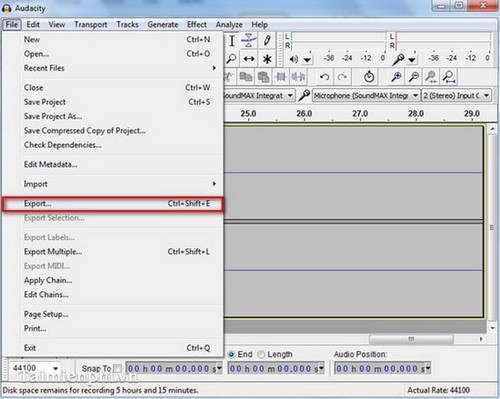
Task: Choose Close from the File menu
Action: [x=112, y=88]
